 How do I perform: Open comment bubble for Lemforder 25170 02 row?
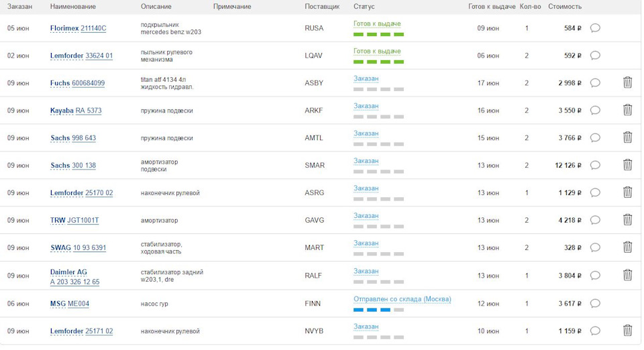[x=595, y=193]
